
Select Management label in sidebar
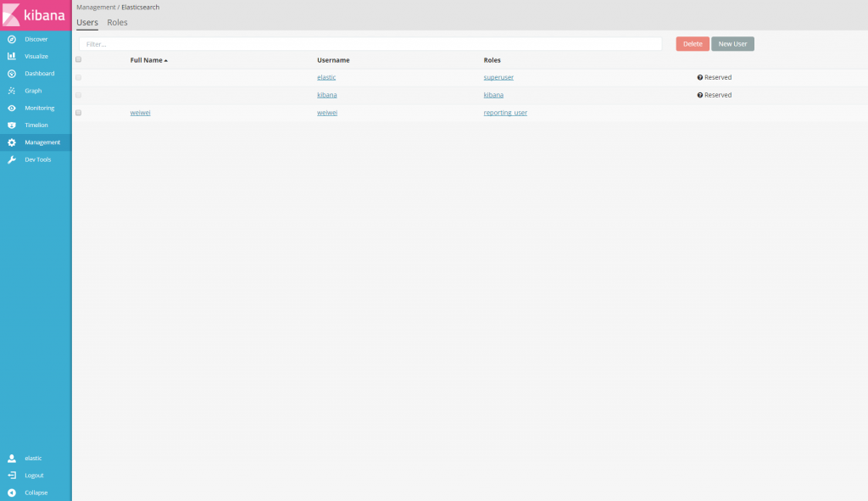point(42,142)
